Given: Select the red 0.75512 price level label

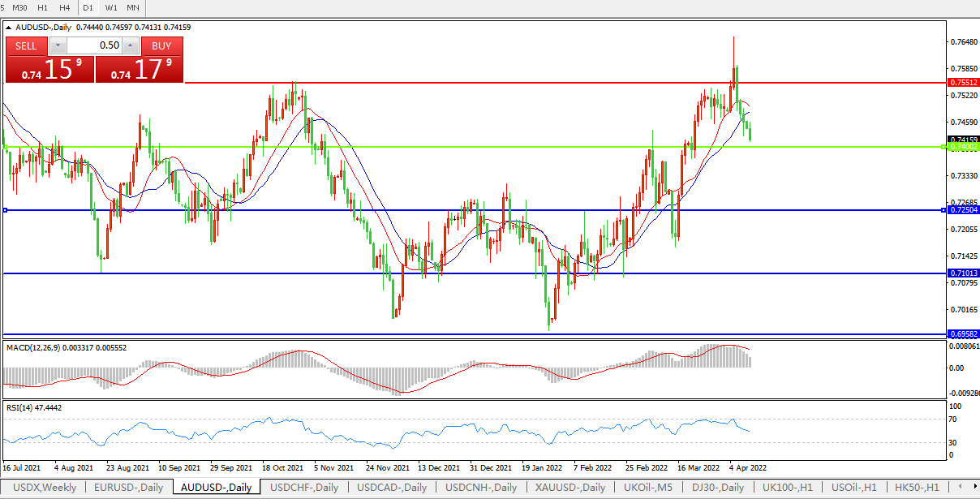Looking at the screenshot, I should 964,83.
